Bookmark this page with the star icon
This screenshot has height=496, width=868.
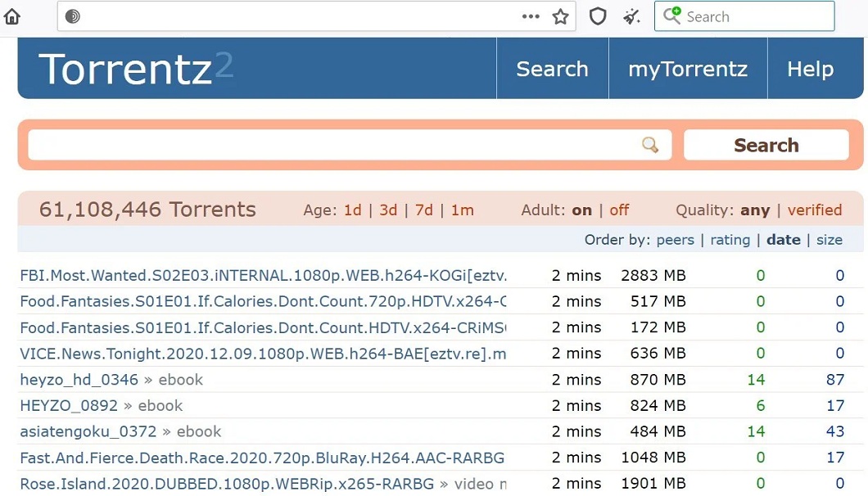point(560,16)
